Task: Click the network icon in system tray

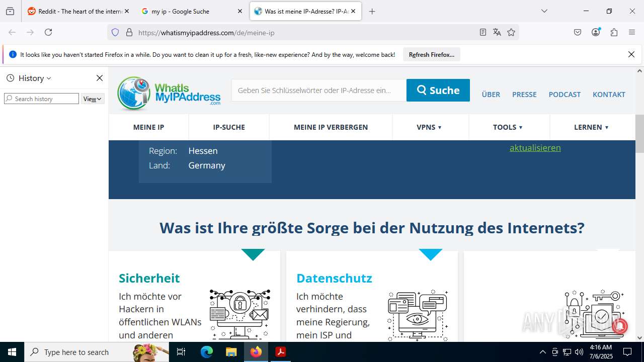Action: [567, 352]
